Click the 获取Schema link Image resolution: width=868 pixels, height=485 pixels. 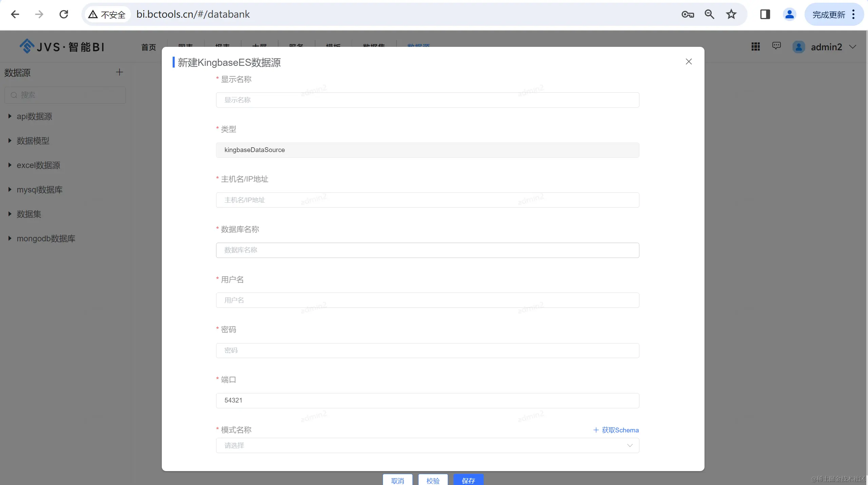616,430
